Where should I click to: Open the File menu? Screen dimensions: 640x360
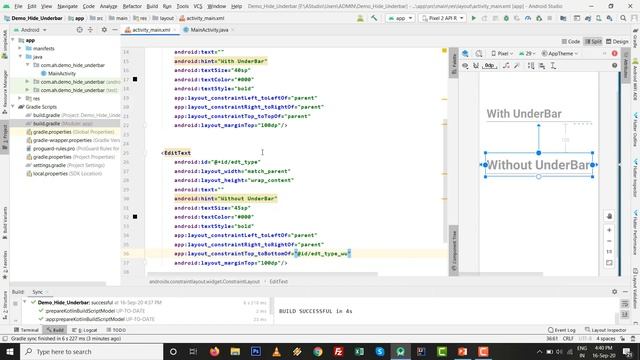tap(18, 6)
